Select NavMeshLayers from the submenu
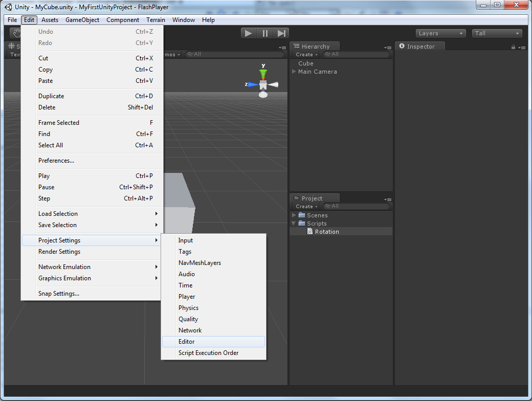Screen dimensions: 532x401 tap(213, 263)
